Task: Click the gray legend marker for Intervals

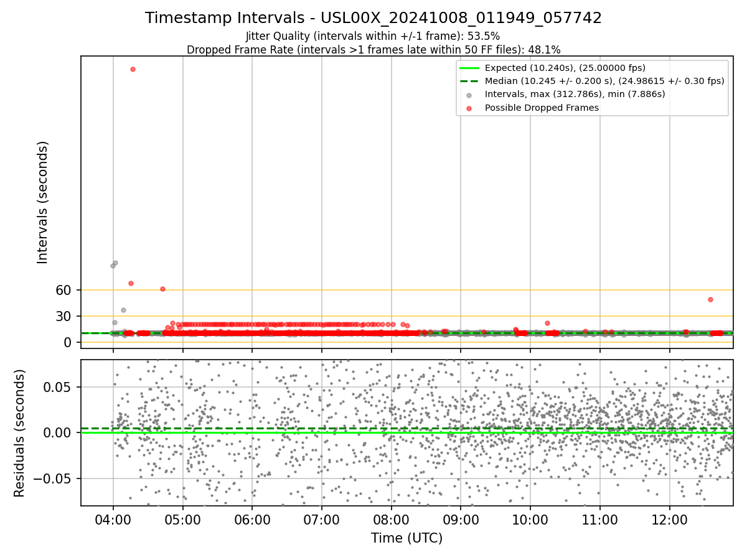Action: pos(469,95)
